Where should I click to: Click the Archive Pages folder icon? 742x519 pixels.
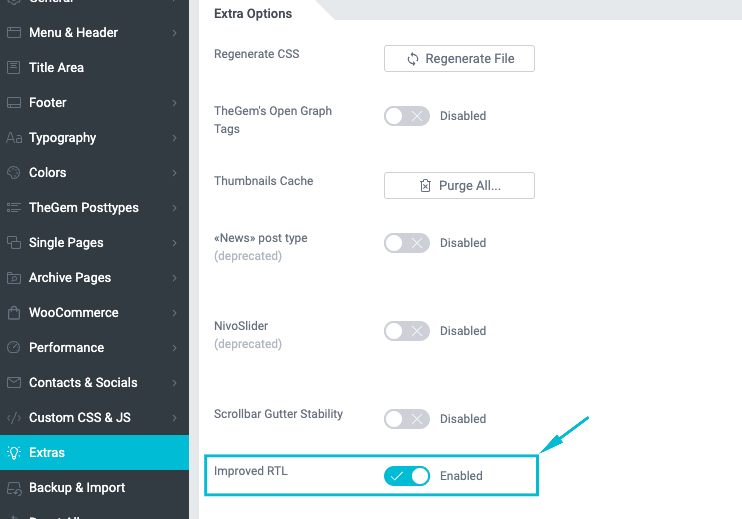tap(14, 278)
